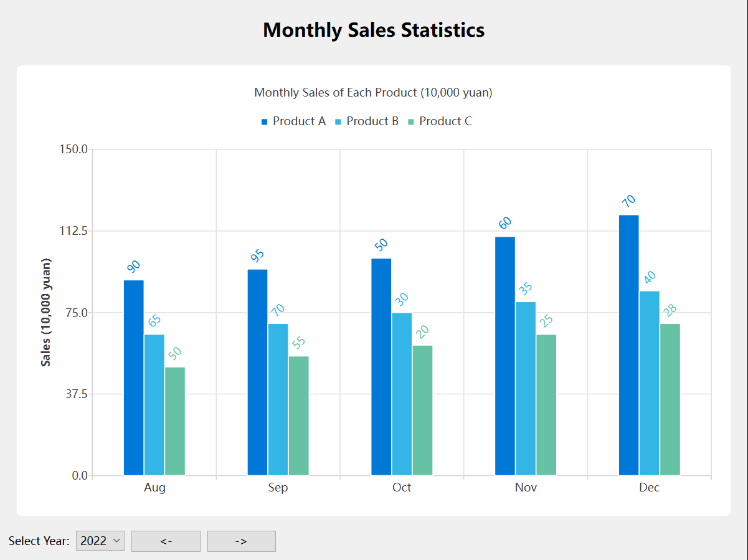Click the Product A legend color marker

(264, 122)
